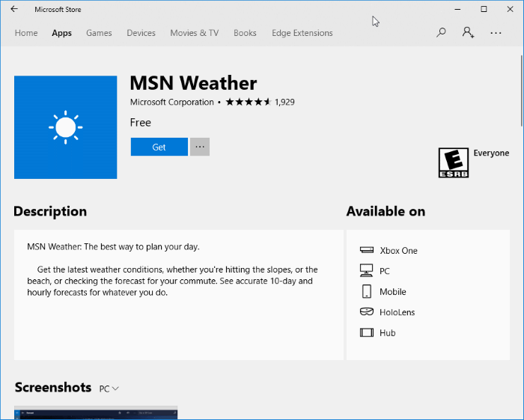Open the screenshot thumbnail preview
The width and height of the screenshot is (524, 420).
96,413
